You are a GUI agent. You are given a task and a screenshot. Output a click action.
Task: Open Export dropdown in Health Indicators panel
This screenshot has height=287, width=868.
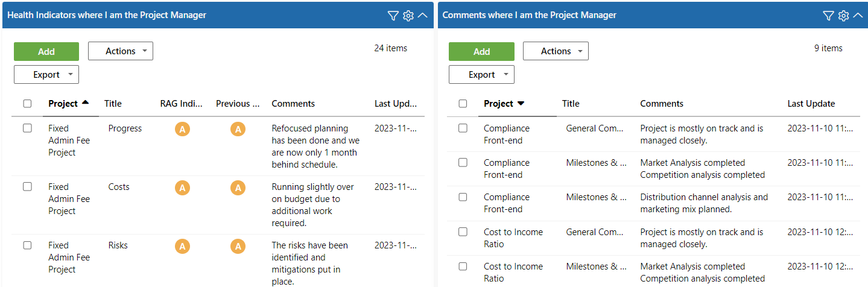[x=46, y=75]
